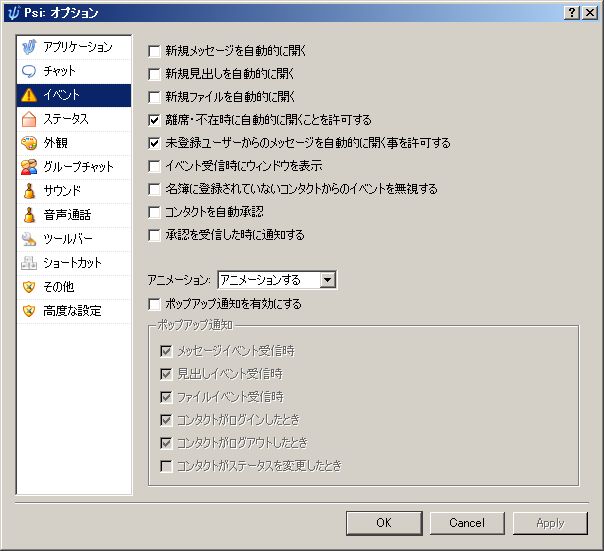The width and height of the screenshot is (604, 551).
Task: Toggle 見出しイベント受信時 checkbox
Action: pos(166,374)
